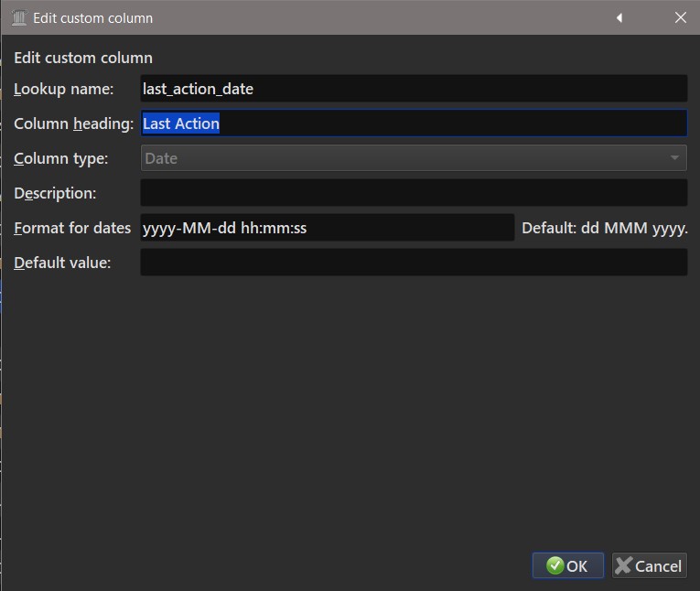This screenshot has height=591, width=700.
Task: Click the empty Description field
Action: click(x=413, y=193)
